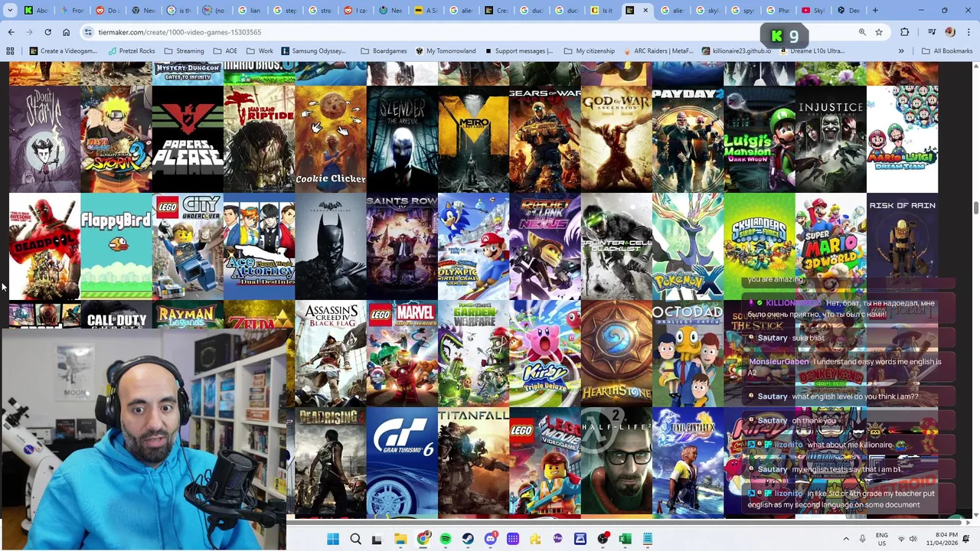Screen dimensions: 980x551
Task: Click the page vertical scrollbar thumb
Action: click(975, 208)
